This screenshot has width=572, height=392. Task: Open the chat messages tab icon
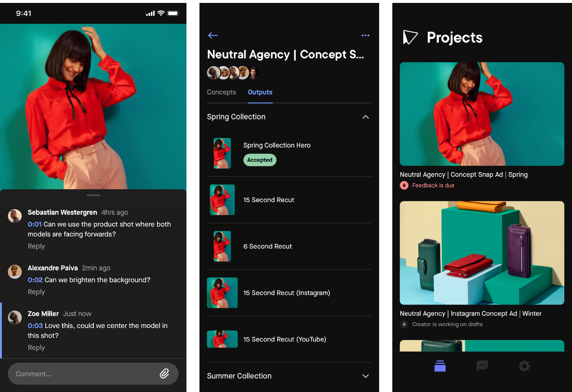(x=482, y=366)
